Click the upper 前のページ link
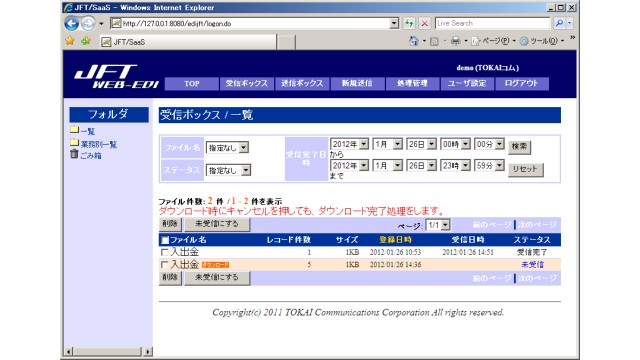This screenshot has height=360, width=640. click(492, 225)
